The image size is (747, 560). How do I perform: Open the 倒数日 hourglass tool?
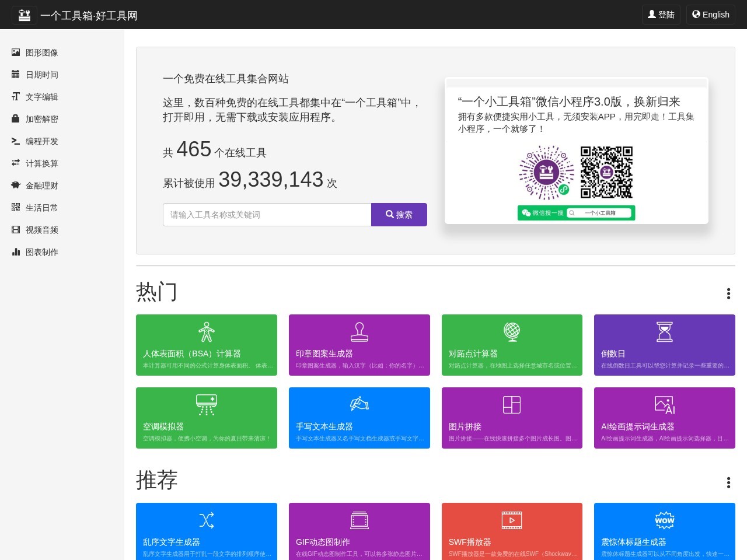pyautogui.click(x=665, y=345)
